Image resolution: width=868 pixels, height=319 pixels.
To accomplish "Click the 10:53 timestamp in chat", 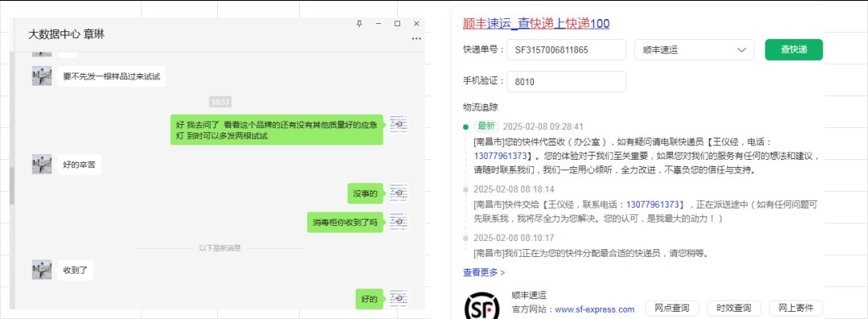I will point(220,102).
